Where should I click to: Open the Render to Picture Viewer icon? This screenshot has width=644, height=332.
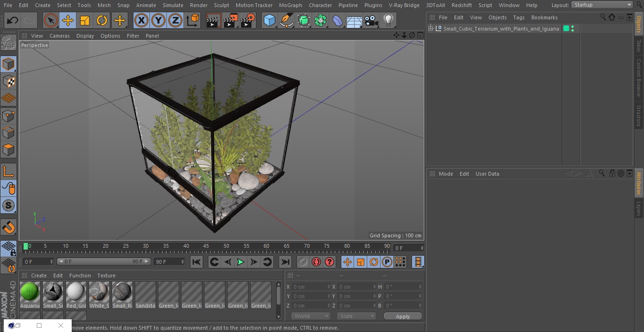pyautogui.click(x=231, y=20)
